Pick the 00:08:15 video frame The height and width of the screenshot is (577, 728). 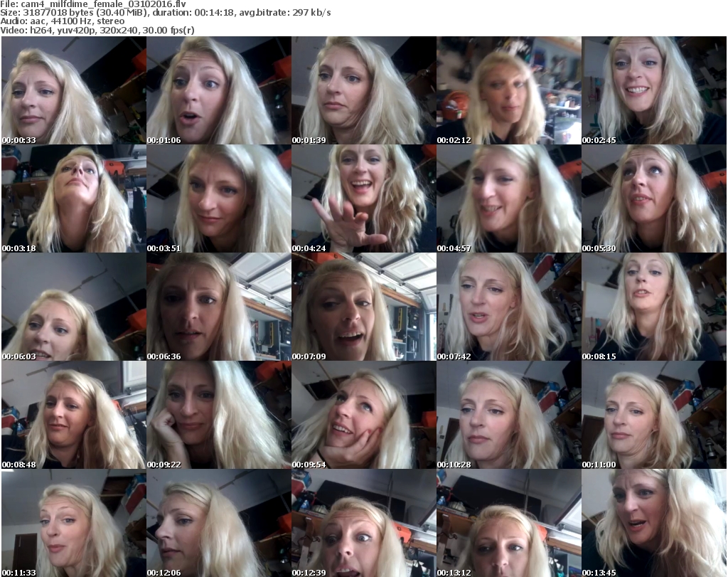(654, 307)
